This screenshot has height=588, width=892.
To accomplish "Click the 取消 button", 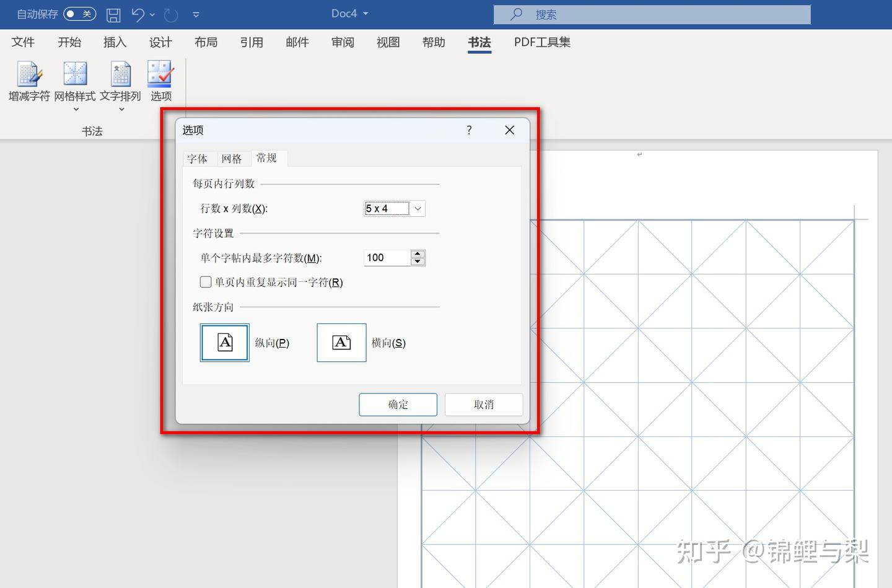I will pyautogui.click(x=484, y=405).
